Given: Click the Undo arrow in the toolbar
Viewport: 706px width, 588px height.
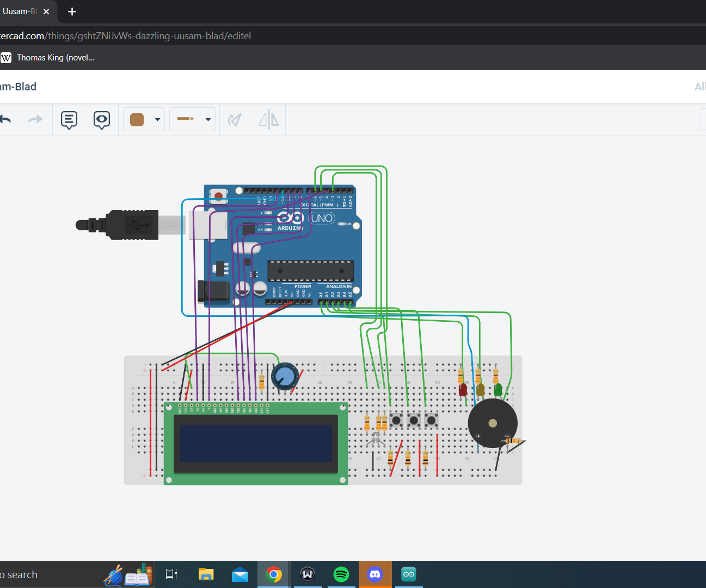Looking at the screenshot, I should (5, 119).
